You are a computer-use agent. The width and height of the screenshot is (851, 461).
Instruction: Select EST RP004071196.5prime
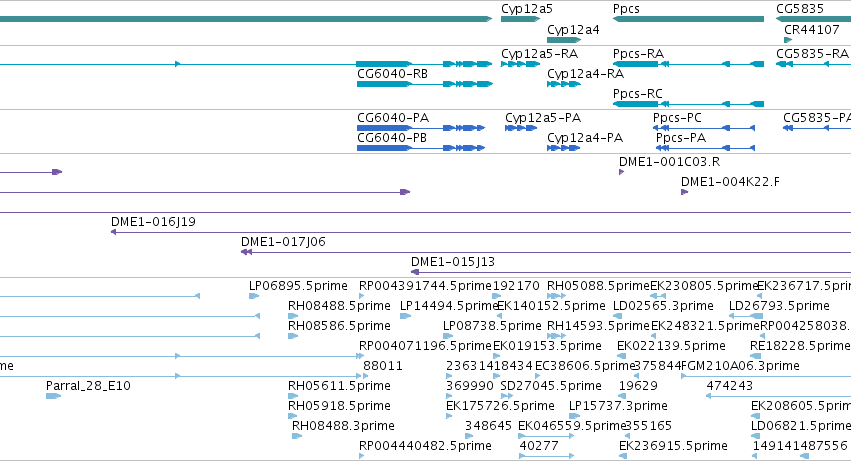(425, 346)
